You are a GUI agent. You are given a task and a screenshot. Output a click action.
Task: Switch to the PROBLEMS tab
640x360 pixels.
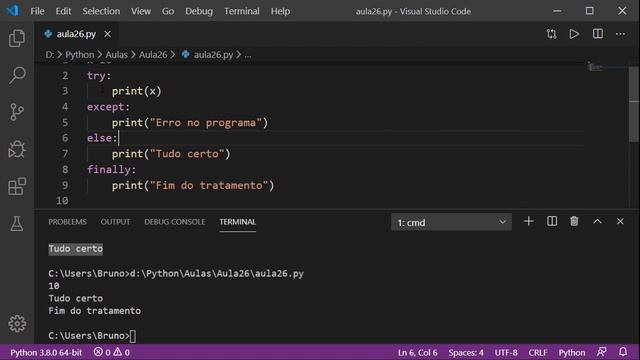coord(67,222)
